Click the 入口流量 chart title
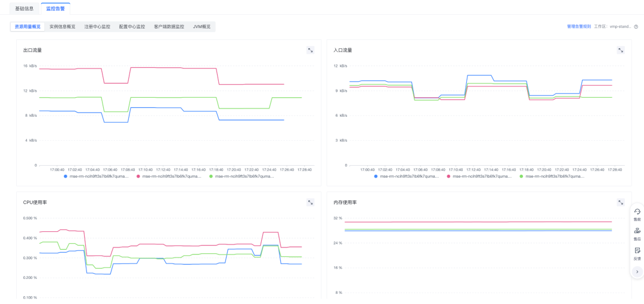This screenshot has width=644, height=304. tap(343, 51)
